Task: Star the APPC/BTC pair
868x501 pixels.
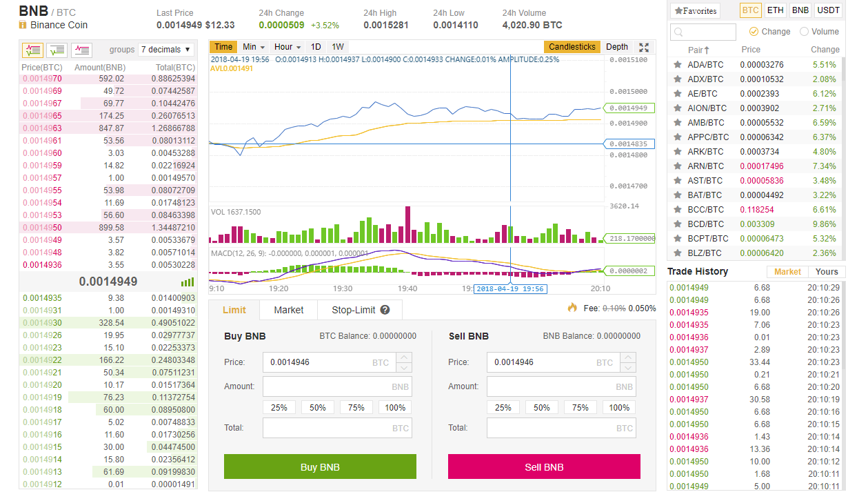Action: click(678, 137)
